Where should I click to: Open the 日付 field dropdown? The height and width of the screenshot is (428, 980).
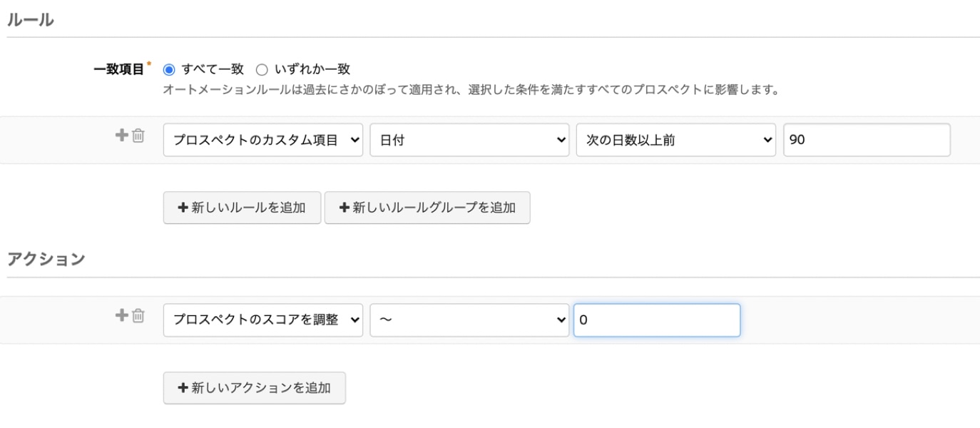tap(469, 140)
